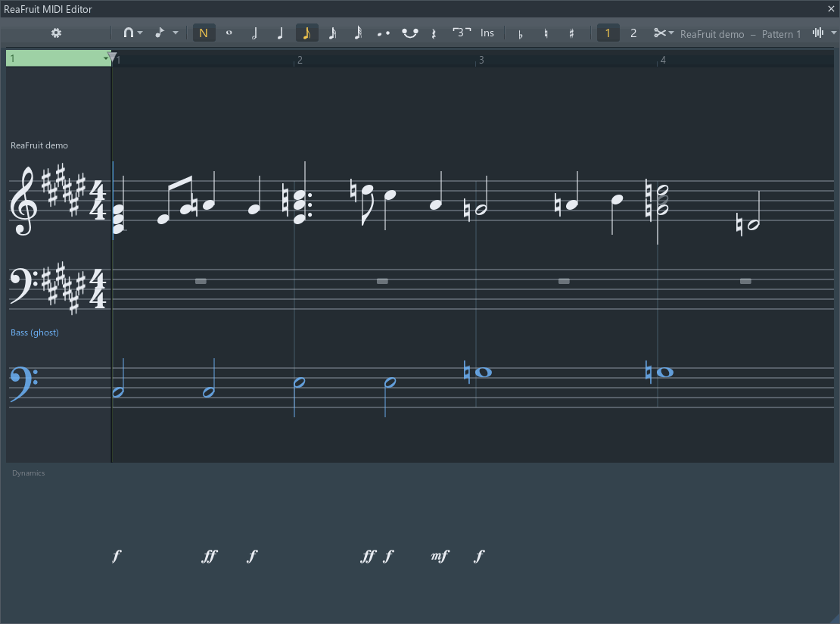Close the ReaFruit MIDI Editor window
This screenshot has width=840, height=624.
click(x=832, y=8)
